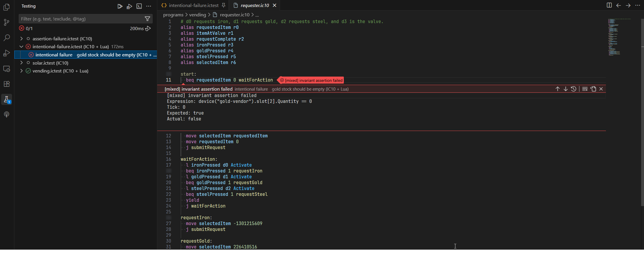The width and height of the screenshot is (644, 254).
Task: Select 'gold stock should be empty' failed test
Action: (x=86, y=55)
